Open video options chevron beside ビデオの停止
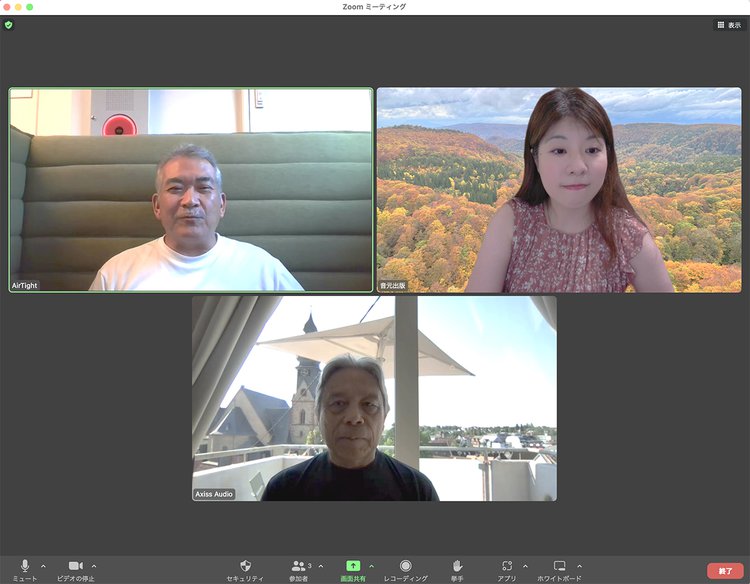The height and width of the screenshot is (584, 750). click(x=94, y=566)
